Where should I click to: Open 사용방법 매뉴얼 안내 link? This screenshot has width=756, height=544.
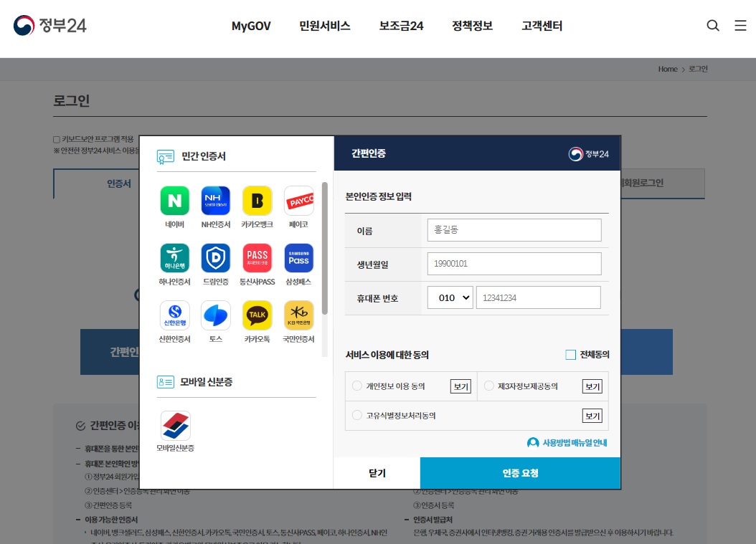point(575,442)
